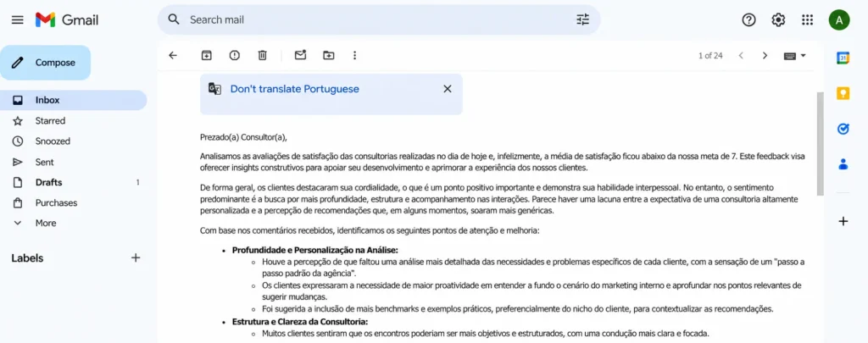Open the Move to folder icon

coord(329,55)
